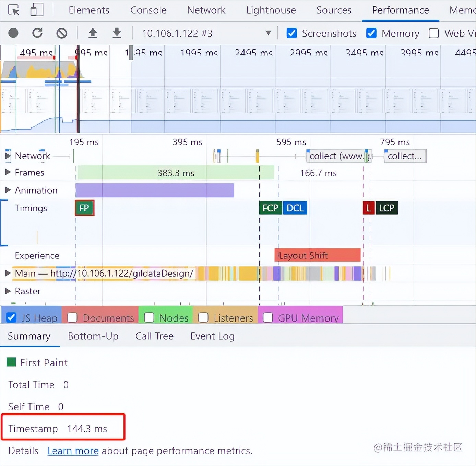Screen dimensions: 476x466
Task: Expand the Network track
Action: coord(8,156)
